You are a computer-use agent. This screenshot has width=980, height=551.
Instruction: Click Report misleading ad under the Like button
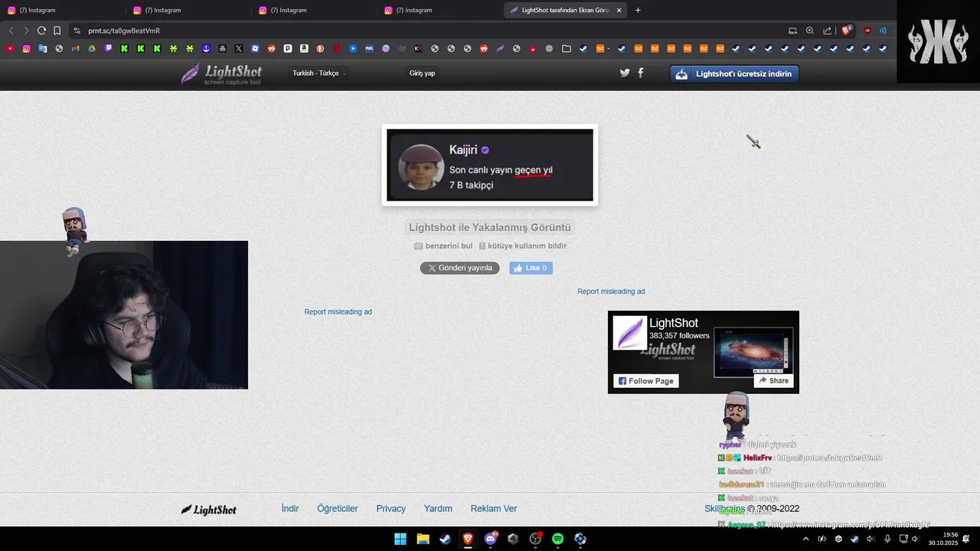[x=338, y=311]
